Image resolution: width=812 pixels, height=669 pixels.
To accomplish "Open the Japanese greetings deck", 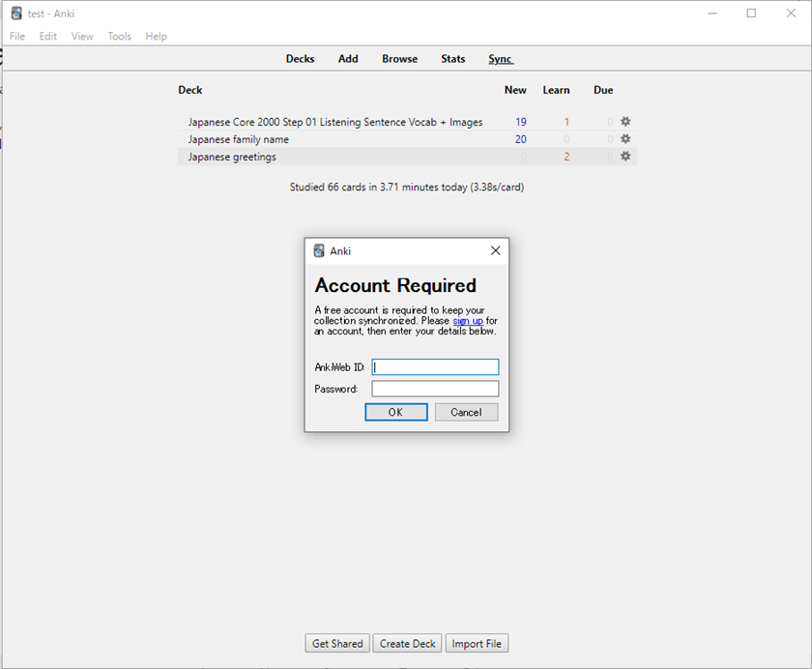I will (232, 157).
